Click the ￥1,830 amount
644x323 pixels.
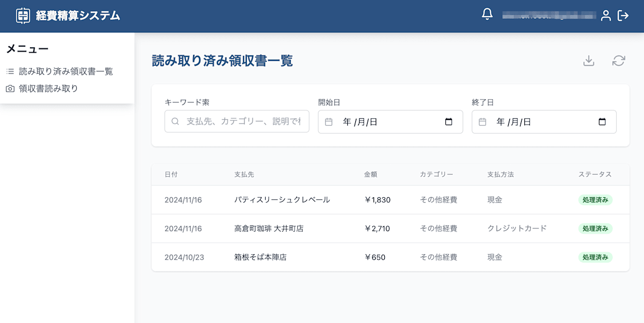click(x=377, y=200)
